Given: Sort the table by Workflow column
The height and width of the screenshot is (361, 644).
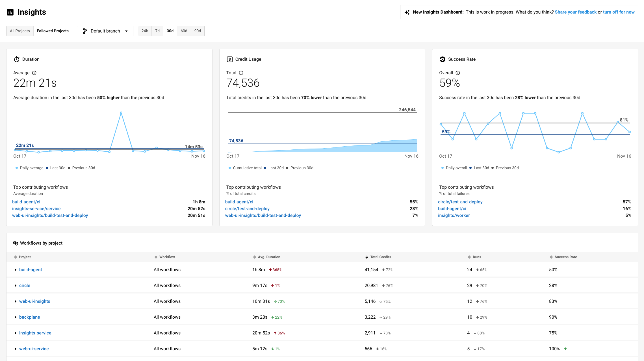Looking at the screenshot, I should coord(164,257).
